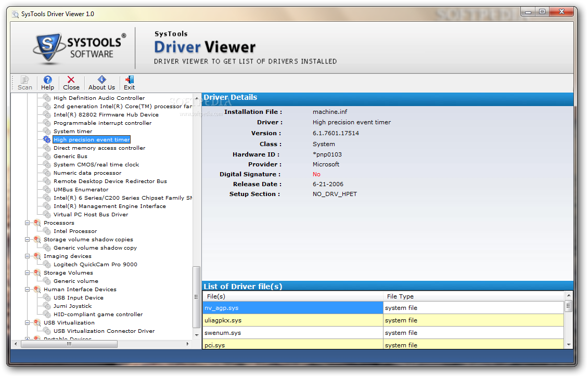Click the File(s) column header
Viewport: 588px width, 377px height.
[x=292, y=296]
